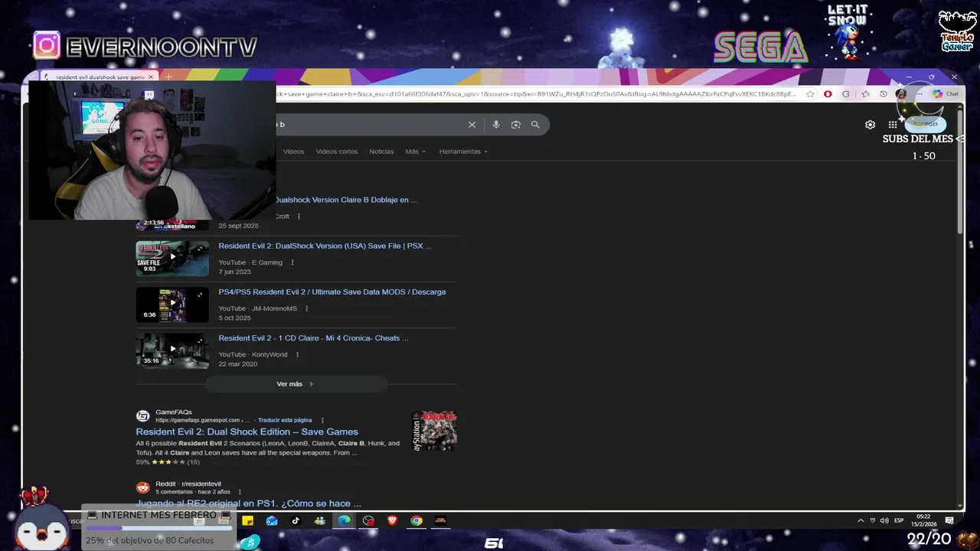Play the 6:36 PS4/PS5 video thumbnail
This screenshot has height=551, width=980.
[x=172, y=305]
